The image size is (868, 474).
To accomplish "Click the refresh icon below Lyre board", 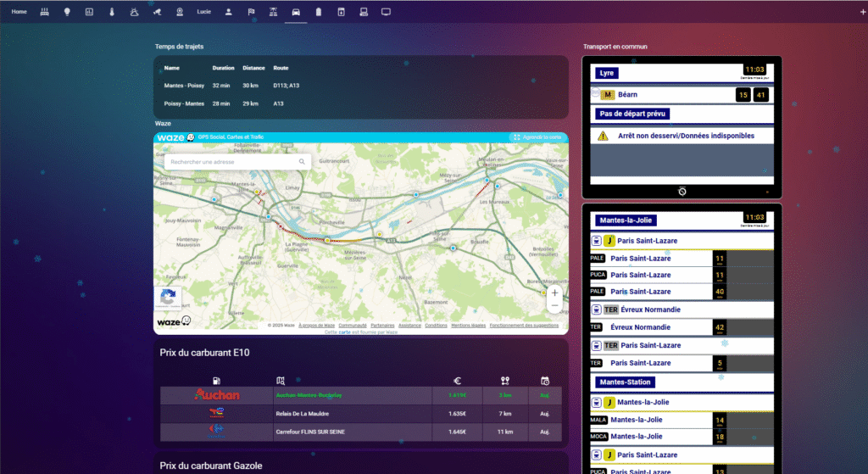I will (x=682, y=192).
